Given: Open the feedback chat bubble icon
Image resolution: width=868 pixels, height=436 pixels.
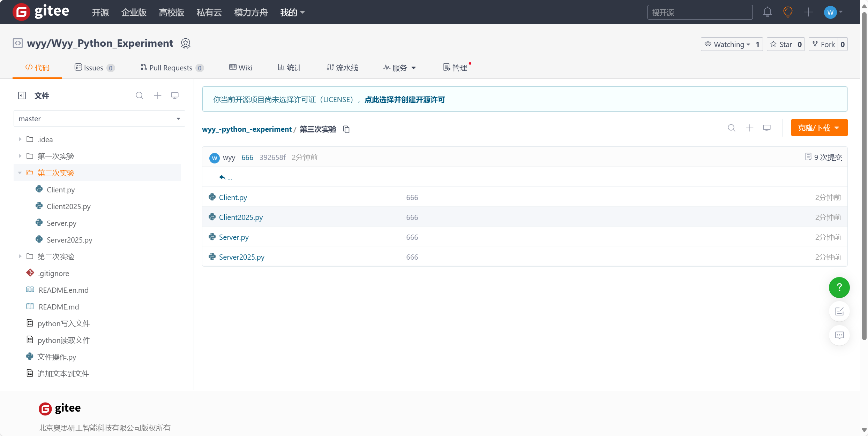Looking at the screenshot, I should [x=839, y=335].
